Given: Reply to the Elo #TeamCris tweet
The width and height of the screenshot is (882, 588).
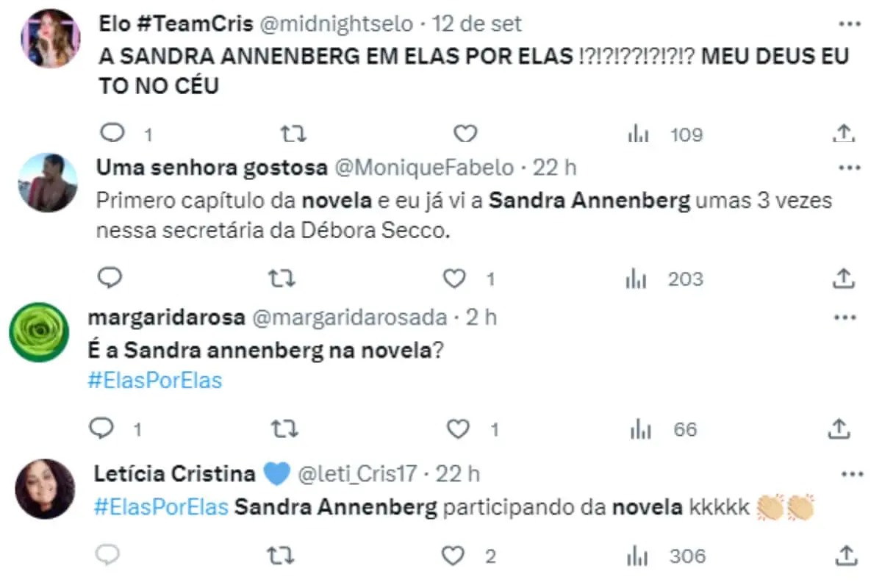Looking at the screenshot, I should coord(112,133).
